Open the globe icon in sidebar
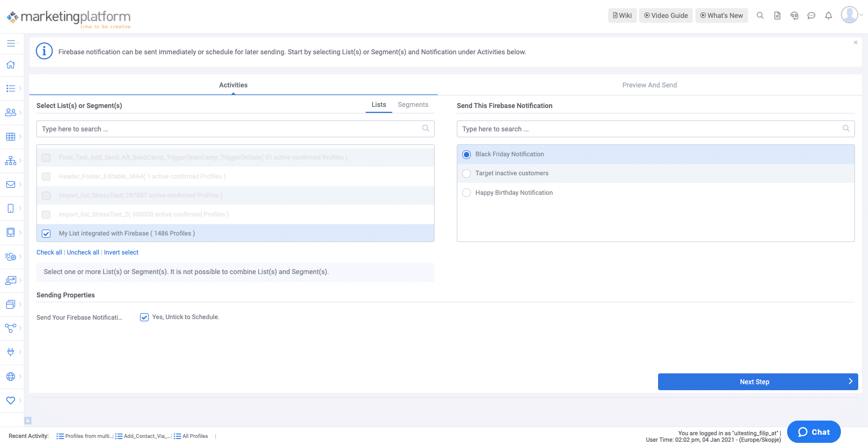This screenshot has height=445, width=868. (x=10, y=377)
